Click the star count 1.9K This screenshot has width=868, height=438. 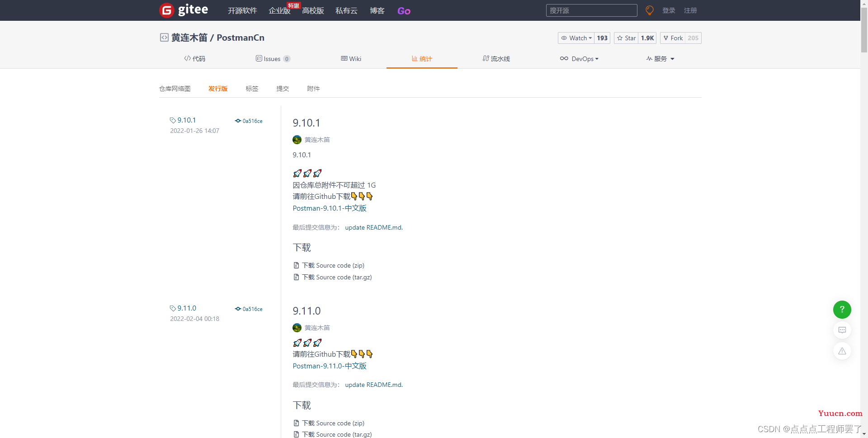[647, 38]
